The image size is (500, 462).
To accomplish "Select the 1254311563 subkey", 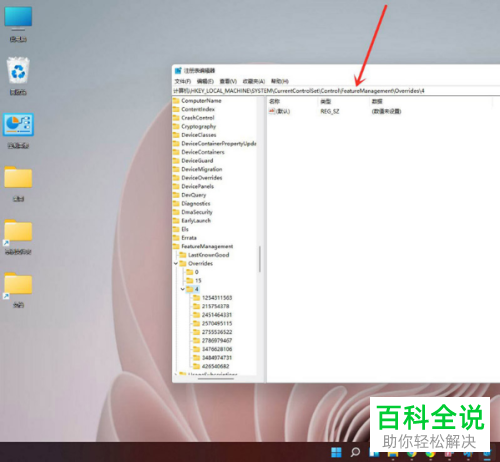I will (x=217, y=298).
